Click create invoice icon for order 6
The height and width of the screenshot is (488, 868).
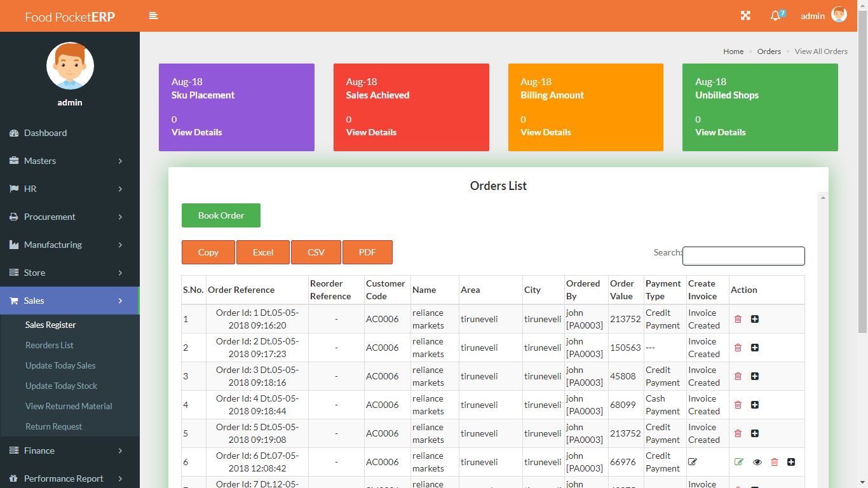pyautogui.click(x=693, y=462)
